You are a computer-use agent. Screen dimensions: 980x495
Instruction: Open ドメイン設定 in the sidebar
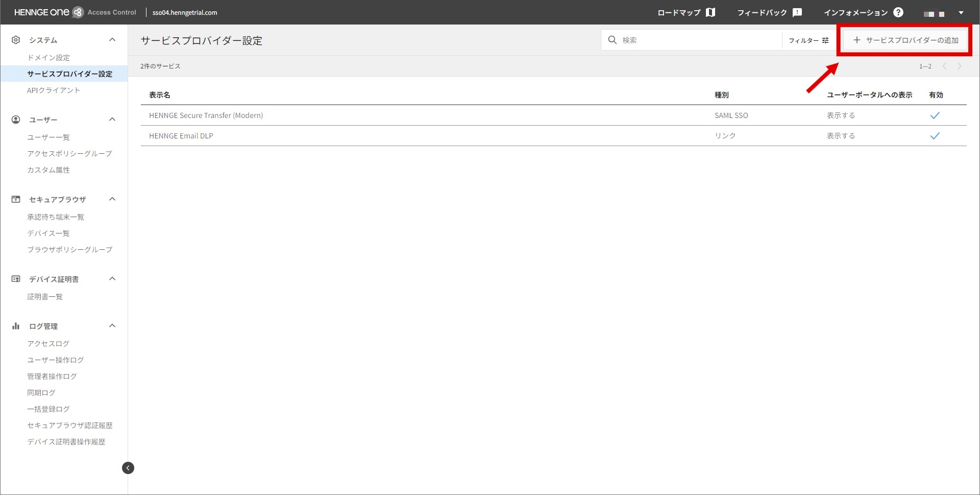48,58
